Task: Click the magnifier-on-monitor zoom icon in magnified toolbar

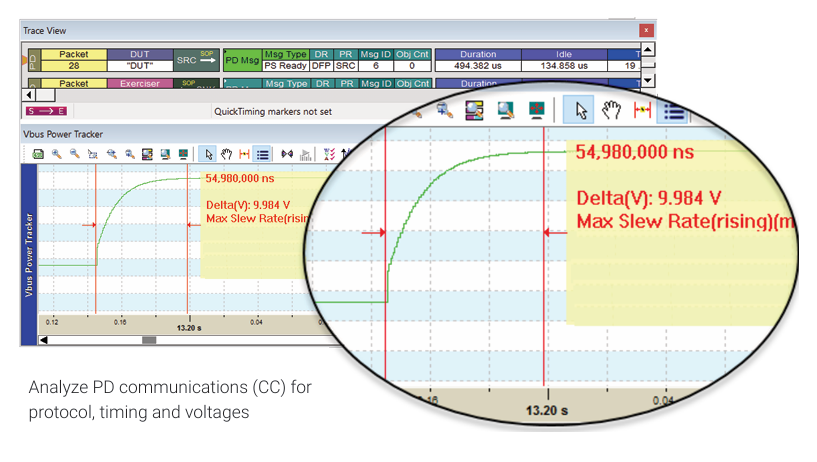Action: (x=507, y=109)
